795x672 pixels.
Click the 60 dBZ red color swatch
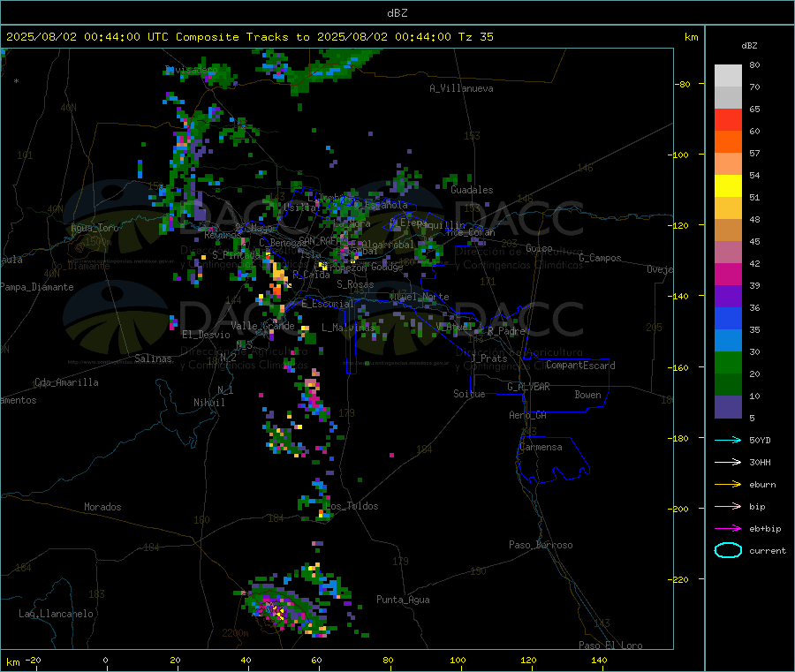(728, 119)
